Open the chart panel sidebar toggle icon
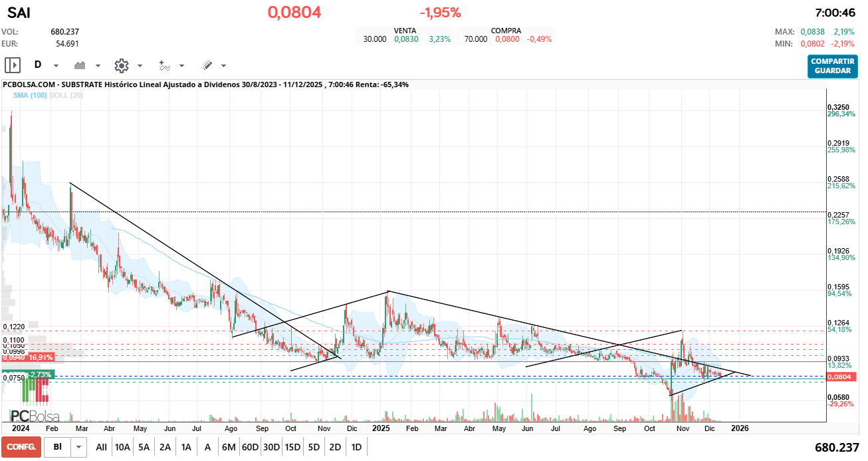Viewport: 868px width, 461px height. pyautogui.click(x=12, y=65)
